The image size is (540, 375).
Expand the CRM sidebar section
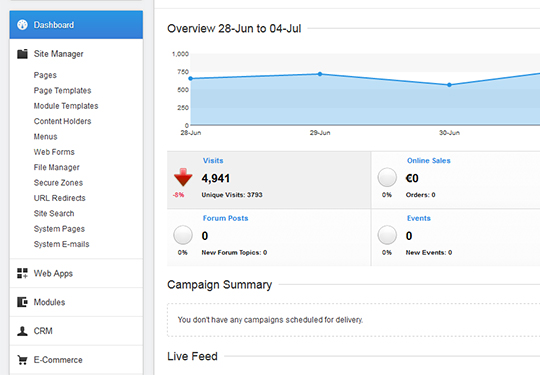[76, 331]
